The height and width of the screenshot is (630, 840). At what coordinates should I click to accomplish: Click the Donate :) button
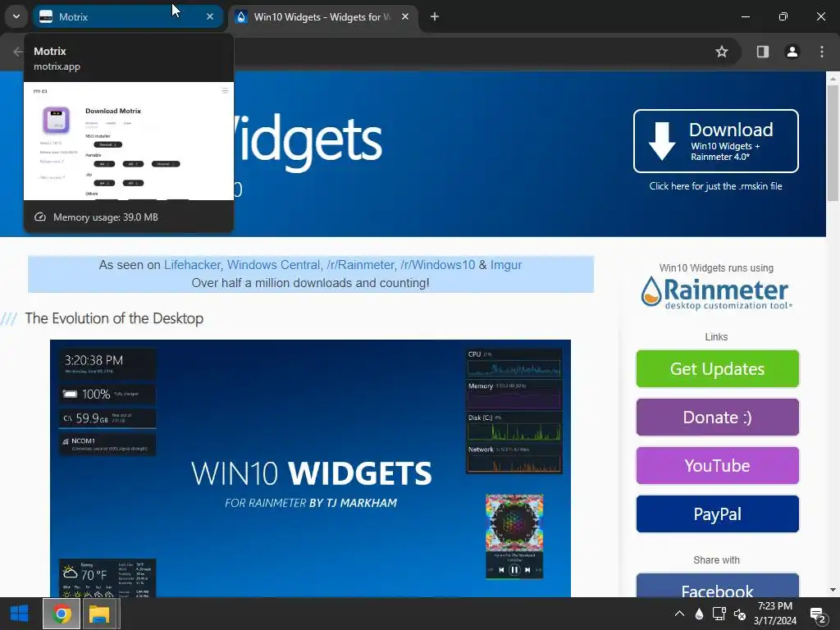717,417
